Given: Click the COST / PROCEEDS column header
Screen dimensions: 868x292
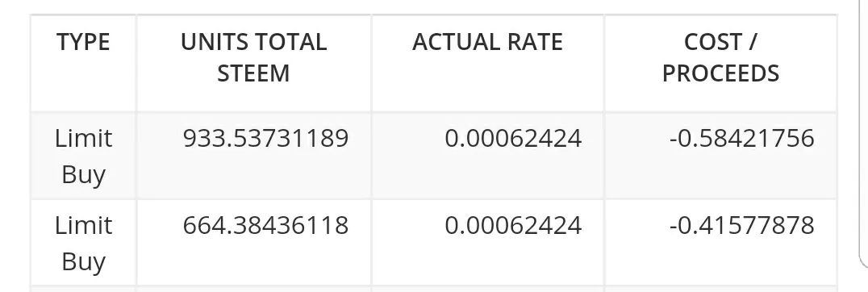Looking at the screenshot, I should (720, 57).
